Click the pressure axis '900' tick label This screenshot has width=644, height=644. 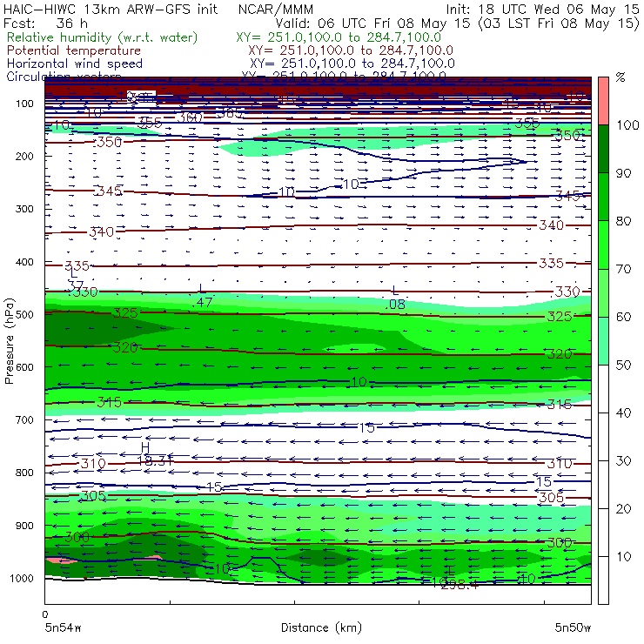[x=24, y=526]
